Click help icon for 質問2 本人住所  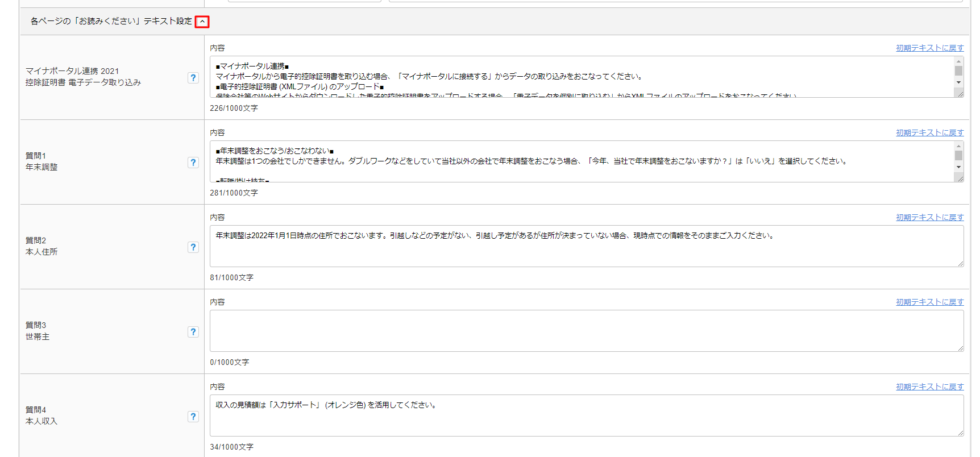tap(193, 247)
